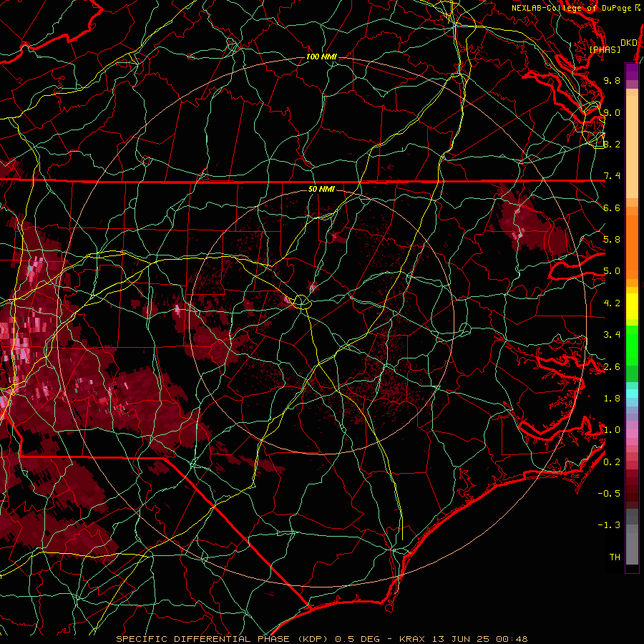Select the 5.0 scale value
This screenshot has width=644, height=644.
pyautogui.click(x=612, y=271)
